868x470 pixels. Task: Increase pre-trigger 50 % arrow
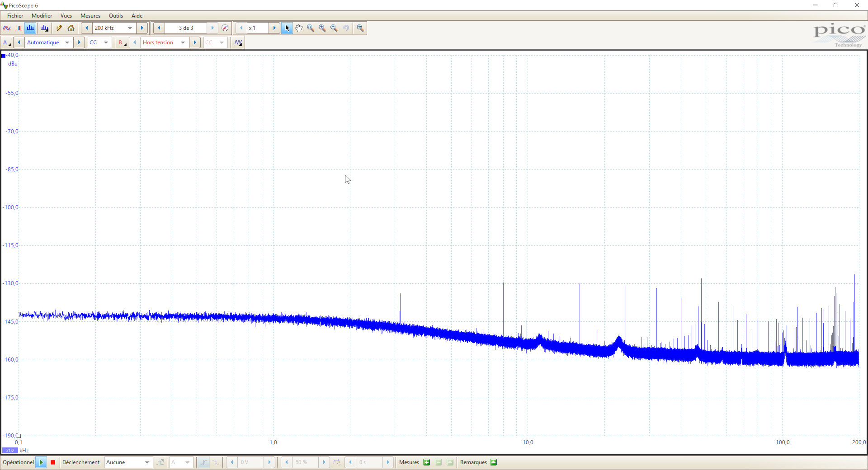[x=324, y=462]
